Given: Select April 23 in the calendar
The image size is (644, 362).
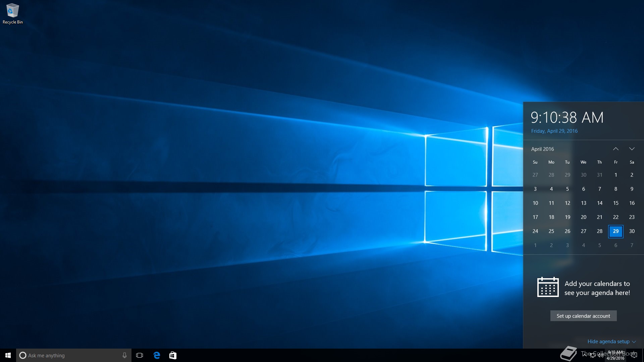Looking at the screenshot, I should pos(632,217).
